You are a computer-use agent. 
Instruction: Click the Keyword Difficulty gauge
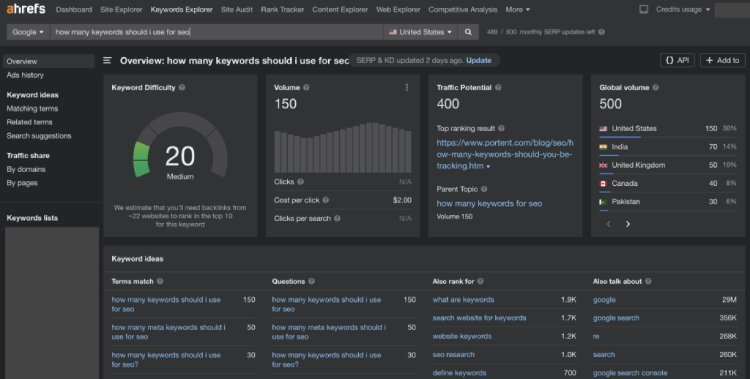coord(180,146)
